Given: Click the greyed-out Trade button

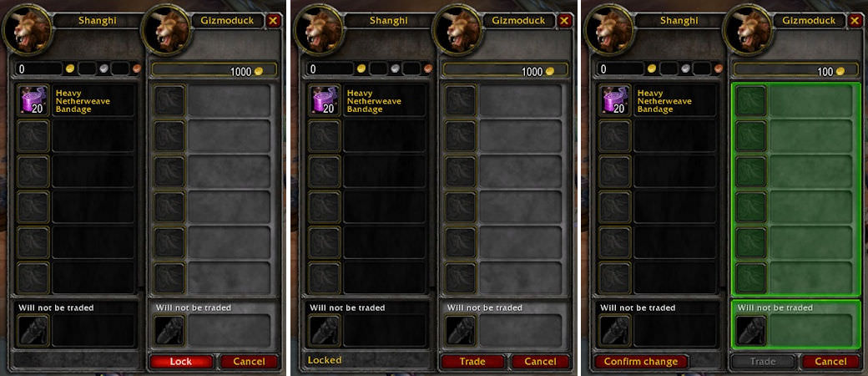Looking at the screenshot, I should coord(763,362).
